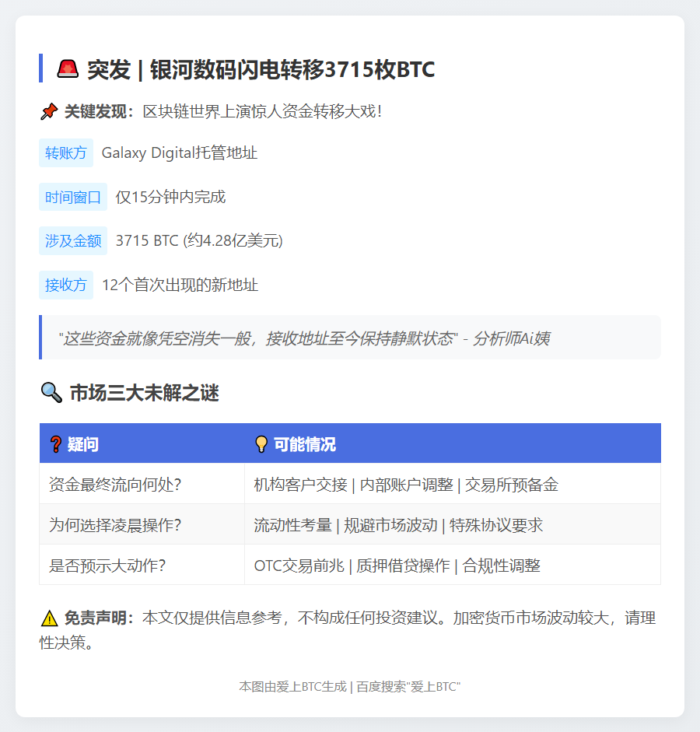This screenshot has height=732, width=700.
Task: Click the red question mark icon in table header
Action: coord(56,444)
